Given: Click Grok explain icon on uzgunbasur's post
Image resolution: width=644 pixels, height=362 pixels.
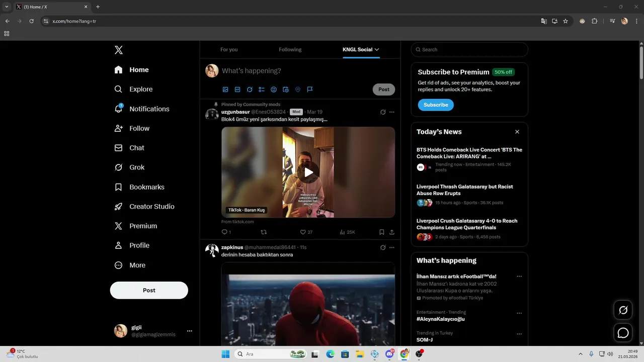Looking at the screenshot, I should pos(383,112).
